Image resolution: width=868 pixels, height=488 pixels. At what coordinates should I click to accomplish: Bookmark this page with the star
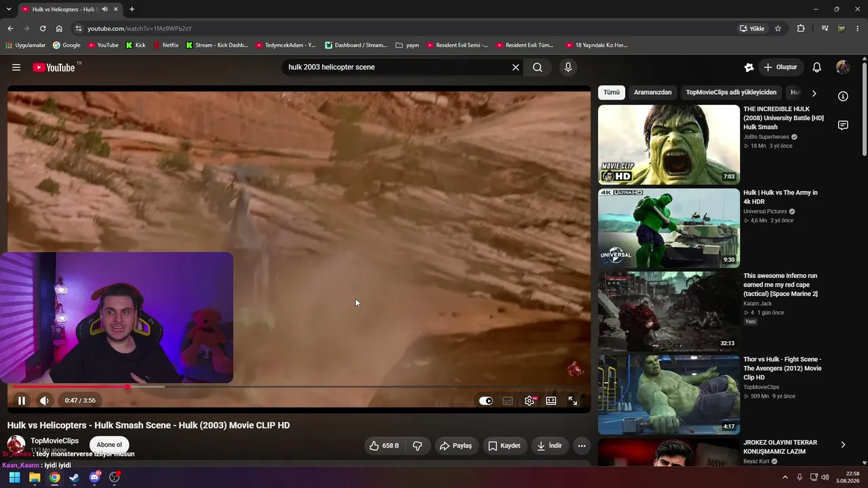(778, 28)
